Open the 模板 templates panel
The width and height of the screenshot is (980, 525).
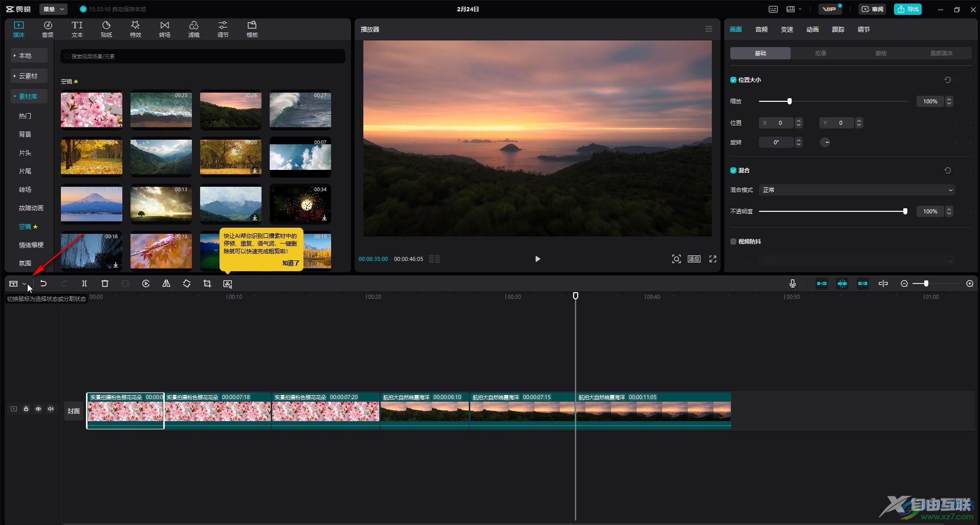coord(252,29)
